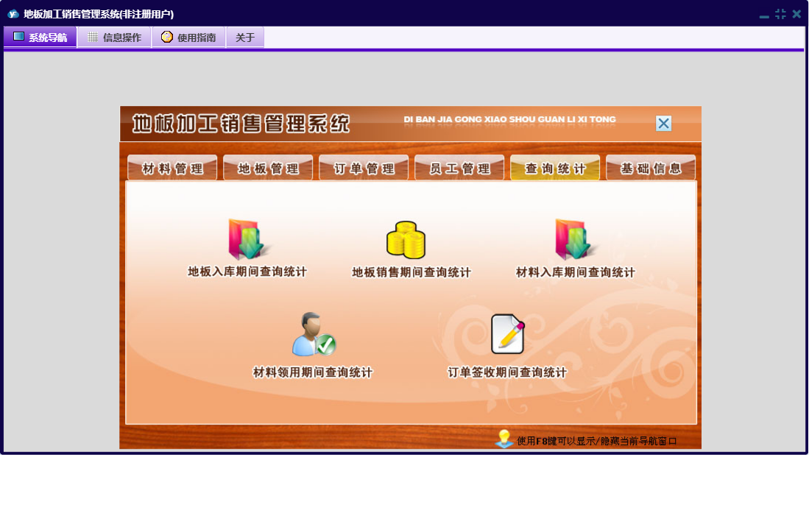The width and height of the screenshot is (809, 532).
Task: Click the 系统导航 menu tab
Action: pos(40,38)
